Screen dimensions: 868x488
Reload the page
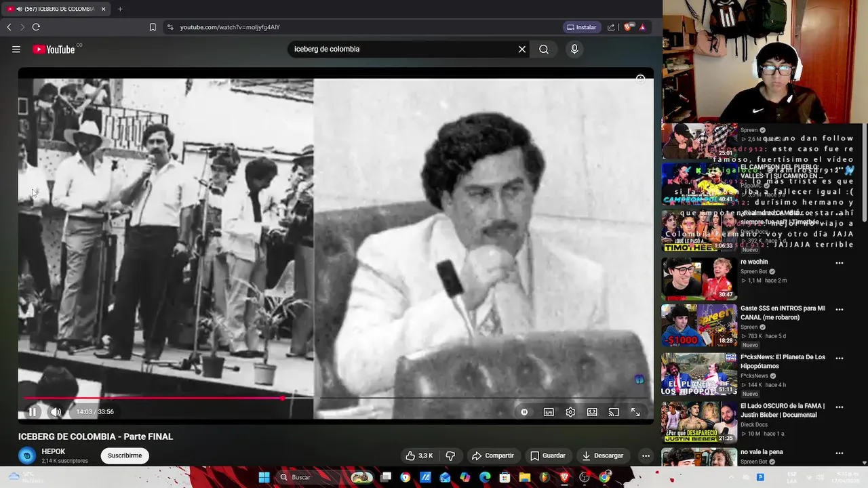pyautogui.click(x=36, y=27)
